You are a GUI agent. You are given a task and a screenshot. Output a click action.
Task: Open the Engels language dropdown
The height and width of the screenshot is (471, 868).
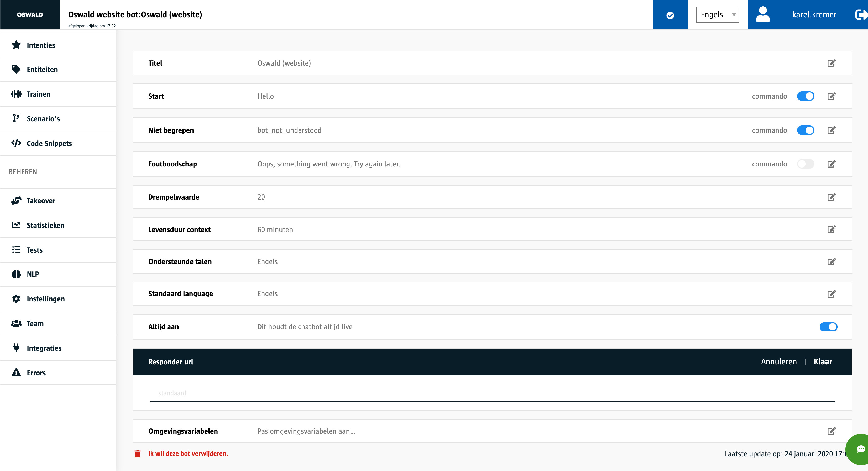point(717,14)
